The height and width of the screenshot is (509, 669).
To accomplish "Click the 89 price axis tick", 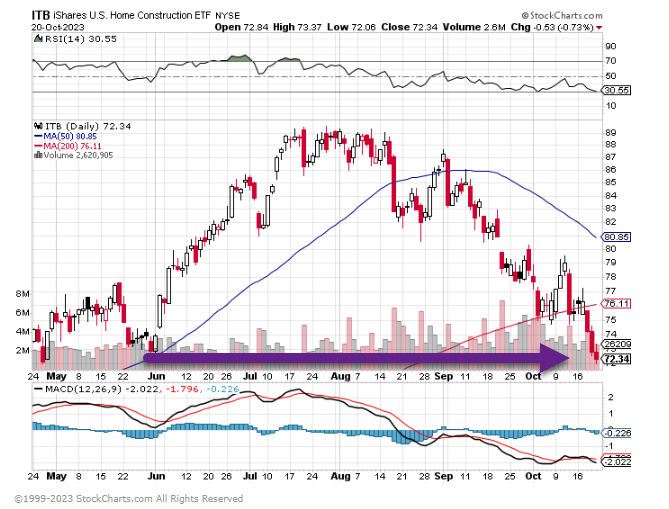I will (x=611, y=133).
